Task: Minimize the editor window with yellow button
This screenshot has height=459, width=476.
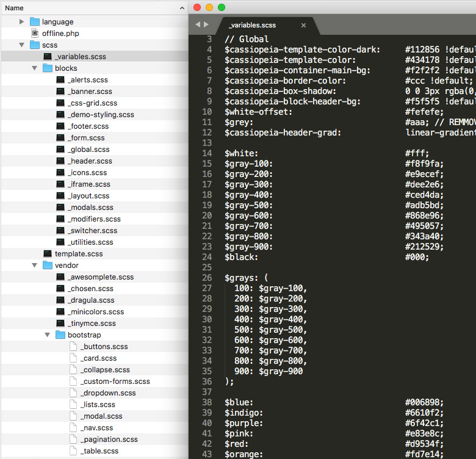Action: point(209,7)
